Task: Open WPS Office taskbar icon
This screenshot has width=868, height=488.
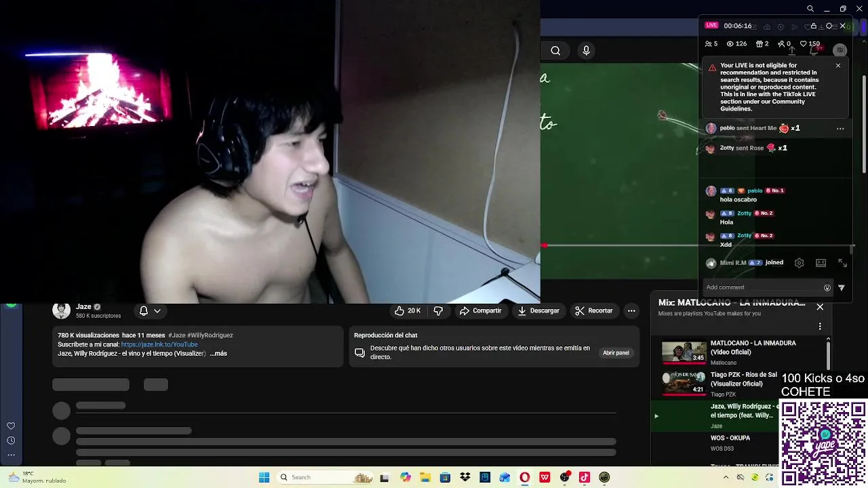Action: (545, 477)
